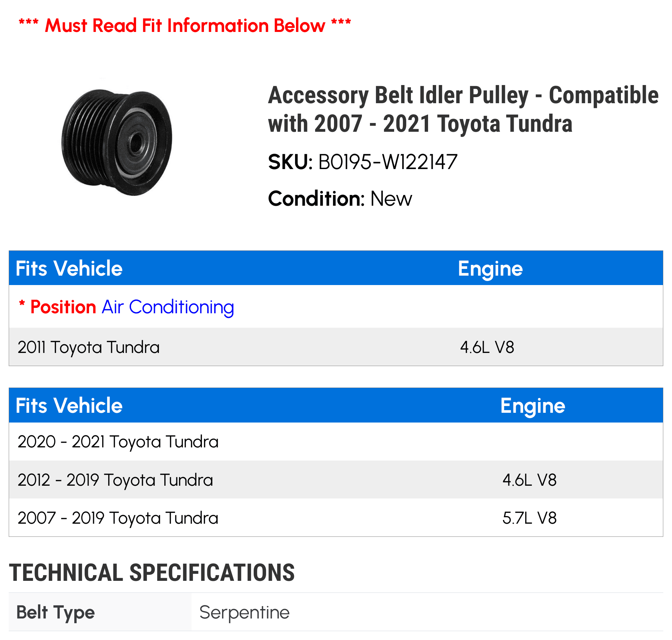The image size is (672, 640).
Task: Select the SKU B0195-W122147 text
Action: click(363, 162)
